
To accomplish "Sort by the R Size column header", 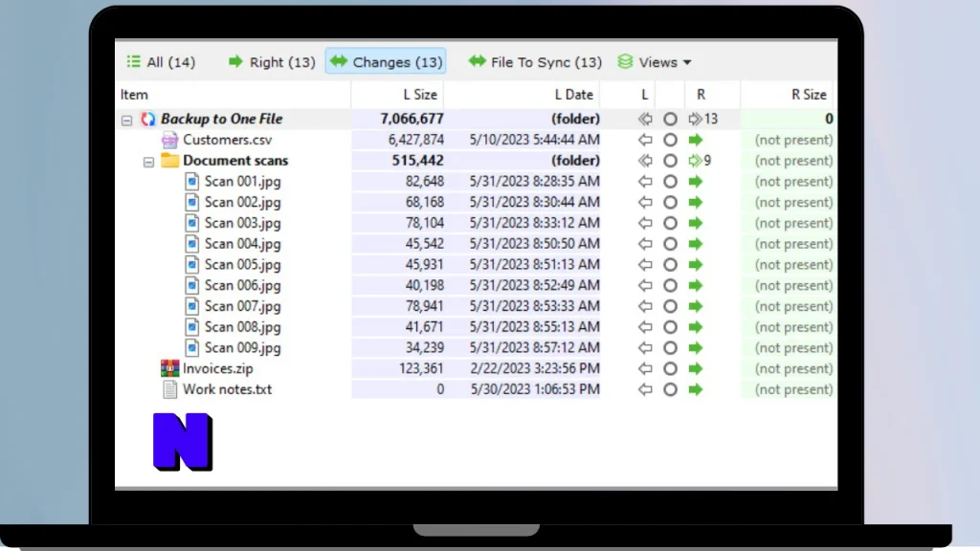I will [788, 95].
